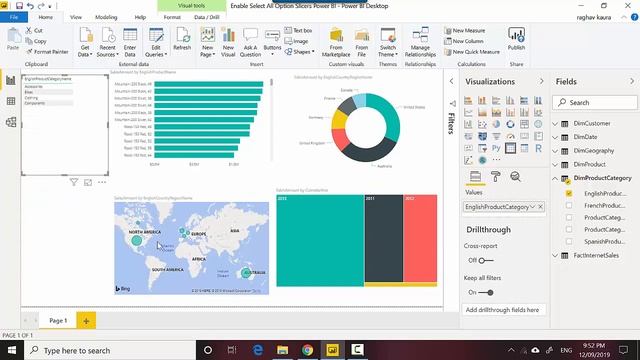Select the R script visual icon
Screen dimensions: 640x360
[x=538, y=148]
